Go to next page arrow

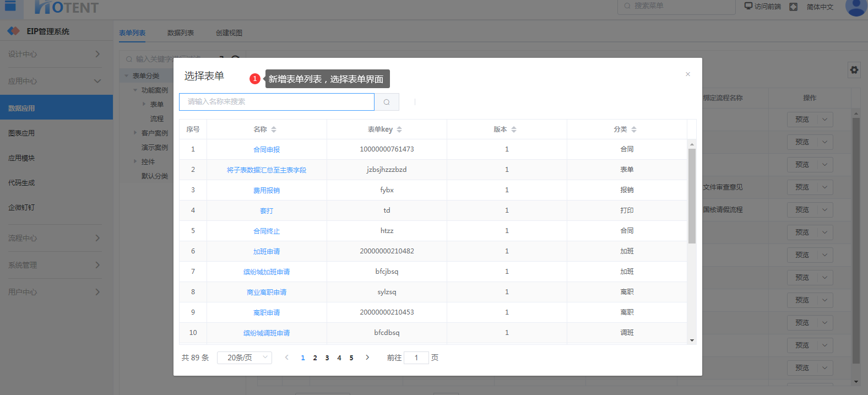(367, 358)
